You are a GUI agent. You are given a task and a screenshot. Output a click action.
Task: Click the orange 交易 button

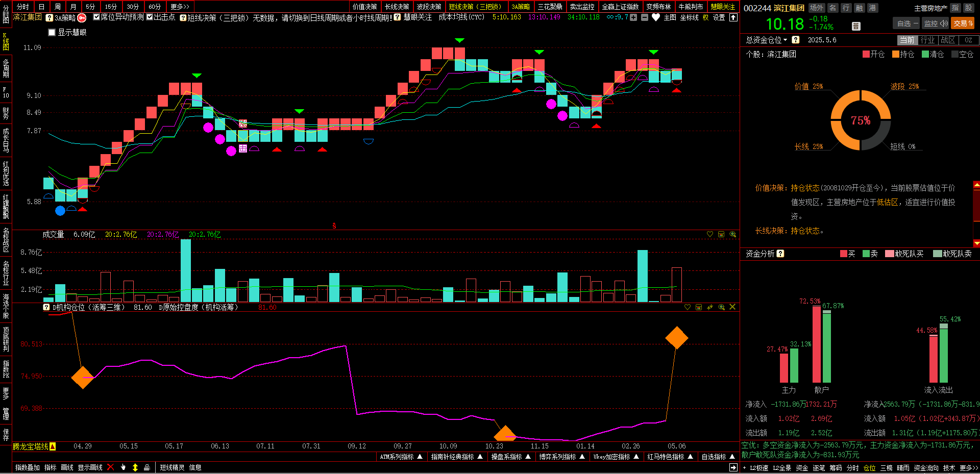[x=963, y=23]
